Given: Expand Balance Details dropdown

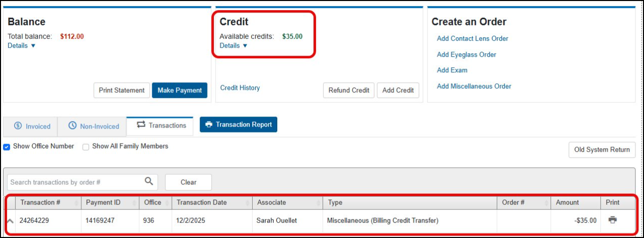Looking at the screenshot, I should click(x=22, y=46).
